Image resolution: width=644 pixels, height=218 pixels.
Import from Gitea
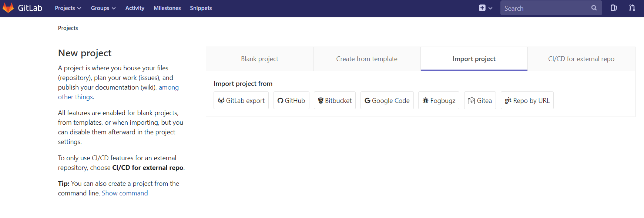coord(480,100)
